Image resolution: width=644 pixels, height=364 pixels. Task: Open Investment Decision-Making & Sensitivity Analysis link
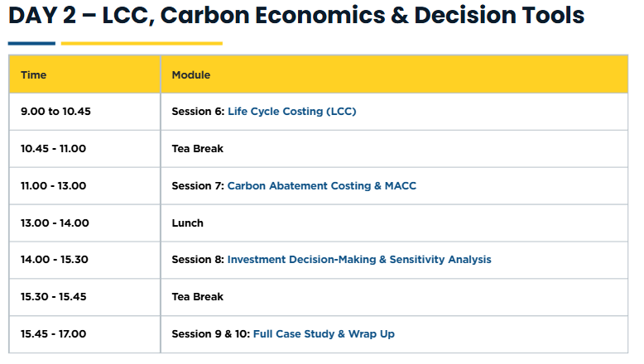click(x=358, y=260)
